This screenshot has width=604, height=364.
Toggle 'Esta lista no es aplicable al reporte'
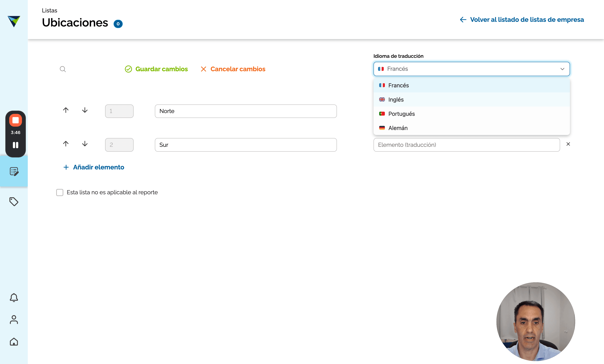coord(60,192)
